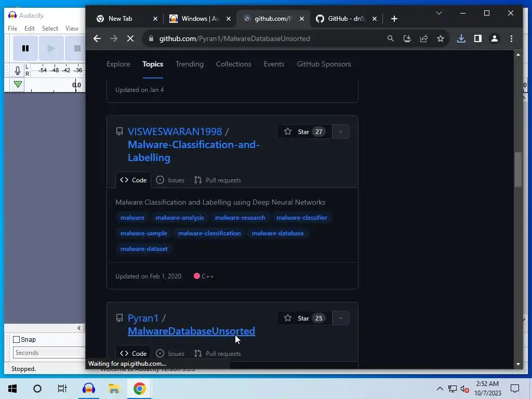The image size is (532, 399).
Task: Enable the Snap checkbox in Audacity
Action: pos(16,339)
